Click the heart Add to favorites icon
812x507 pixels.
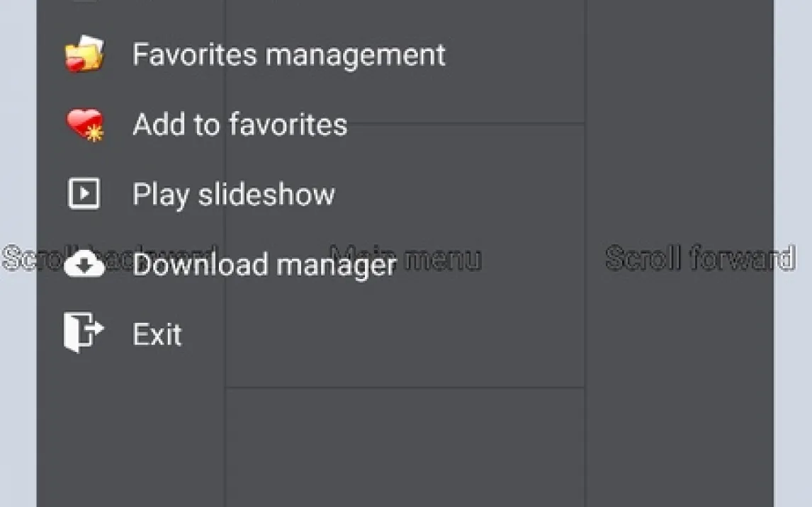click(x=84, y=125)
